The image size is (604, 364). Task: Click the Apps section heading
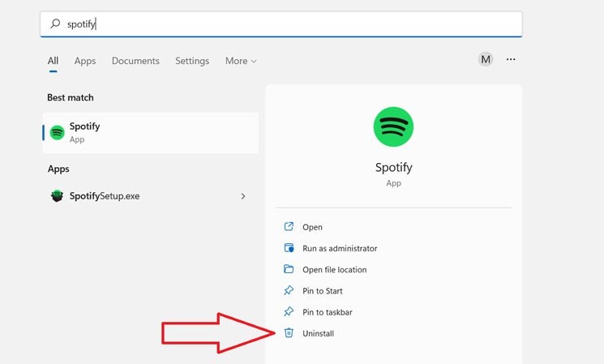pos(58,169)
